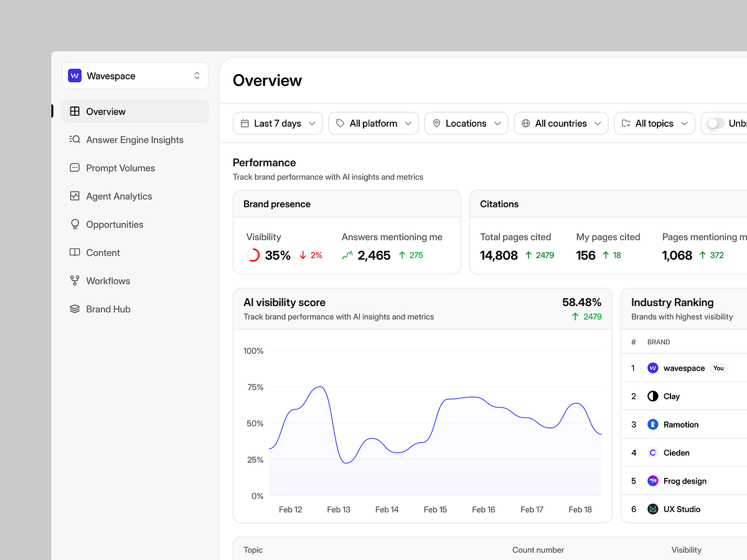Open the Wavespace workspace switcher chevrons
Viewport: 747px width, 560px height.
click(197, 75)
